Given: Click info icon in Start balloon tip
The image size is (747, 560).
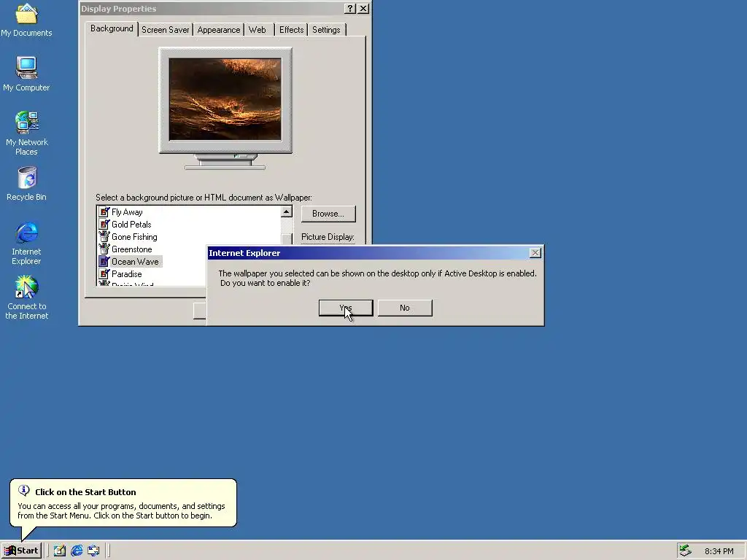Looking at the screenshot, I should (23, 490).
